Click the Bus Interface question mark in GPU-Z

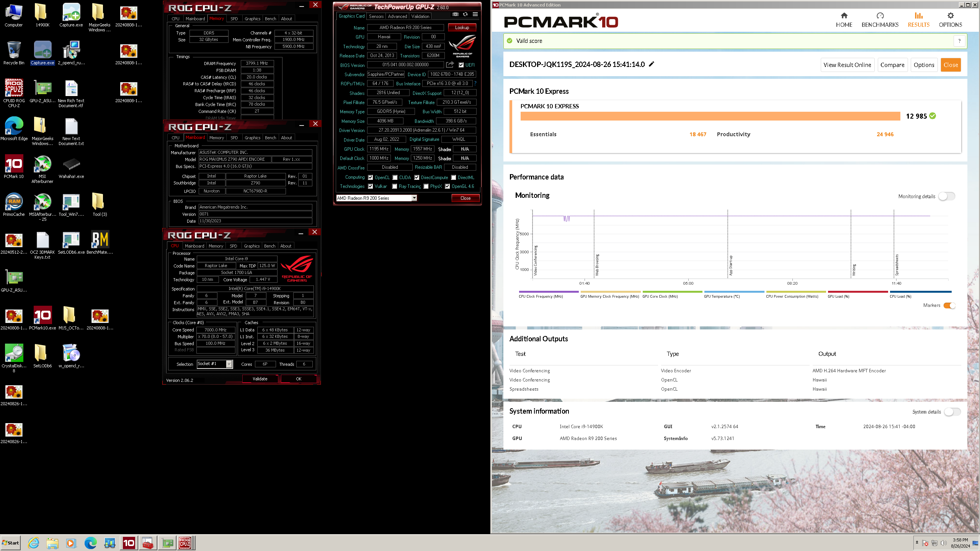tap(475, 83)
